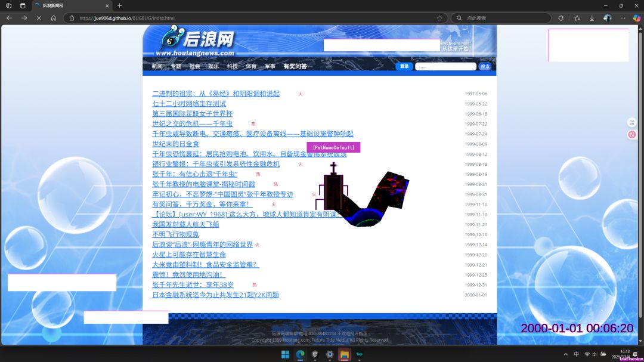Stop the page from loading
This screenshot has height=362, width=644.
[39, 18]
